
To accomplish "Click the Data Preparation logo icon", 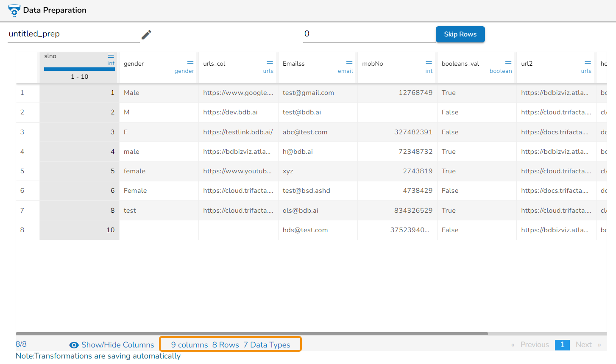I will (x=14, y=11).
